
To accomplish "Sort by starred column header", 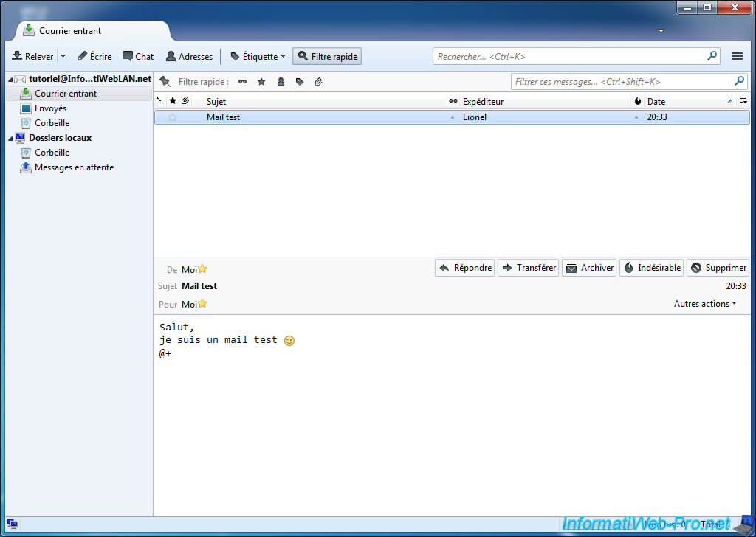I will click(173, 101).
